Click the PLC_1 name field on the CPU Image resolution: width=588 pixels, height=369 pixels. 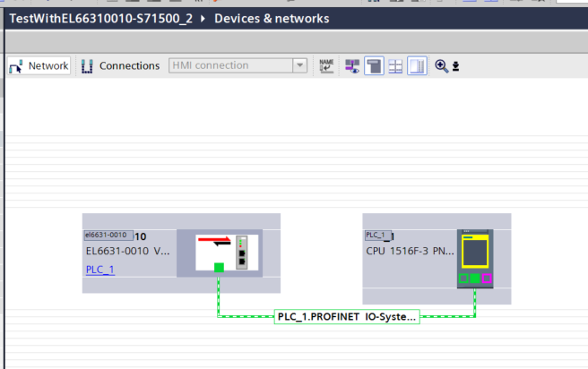pos(377,236)
